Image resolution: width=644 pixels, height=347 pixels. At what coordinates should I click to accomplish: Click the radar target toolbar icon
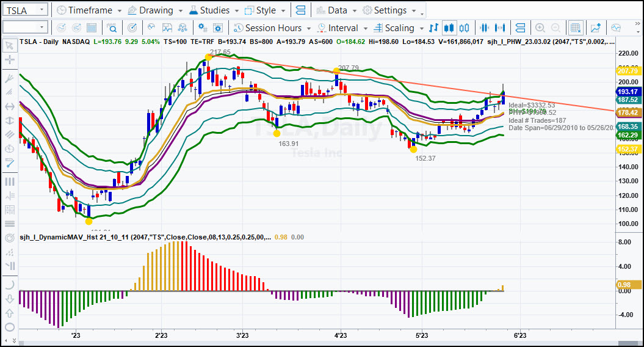tap(132, 28)
